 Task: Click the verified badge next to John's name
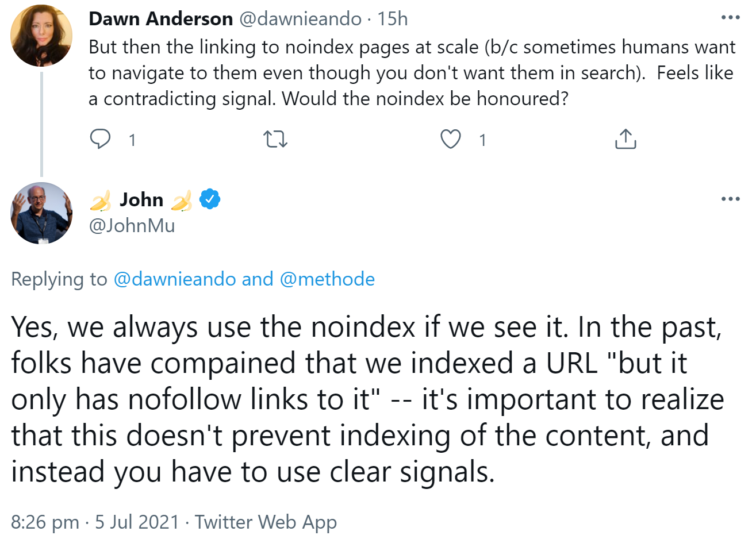coord(210,199)
